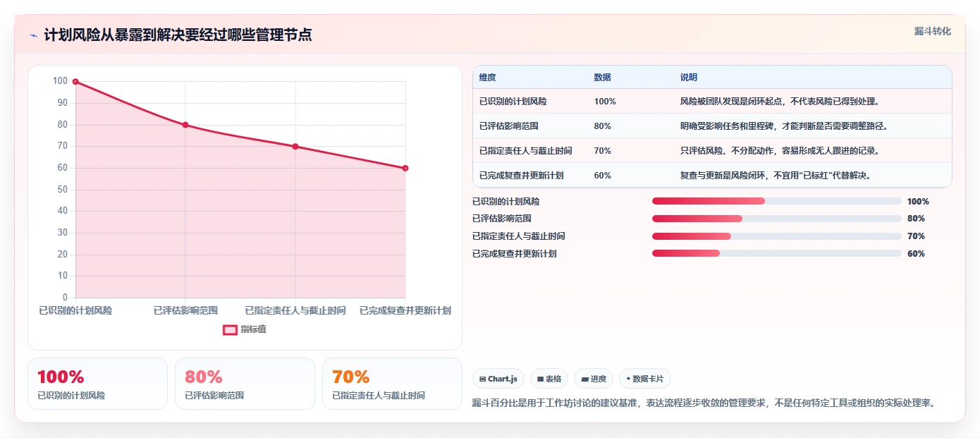Click the chart data point at 60
The image size is (980, 438).
[x=405, y=168]
